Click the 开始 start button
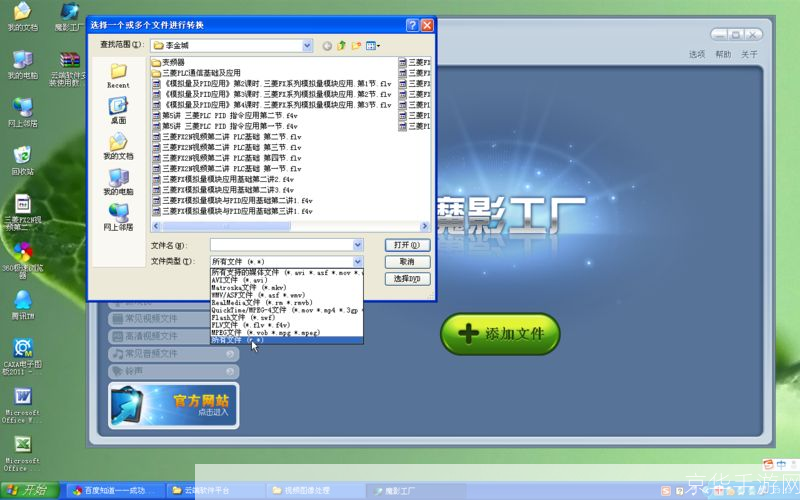Image resolution: width=800 pixels, height=500 pixels. pyautogui.click(x=29, y=491)
